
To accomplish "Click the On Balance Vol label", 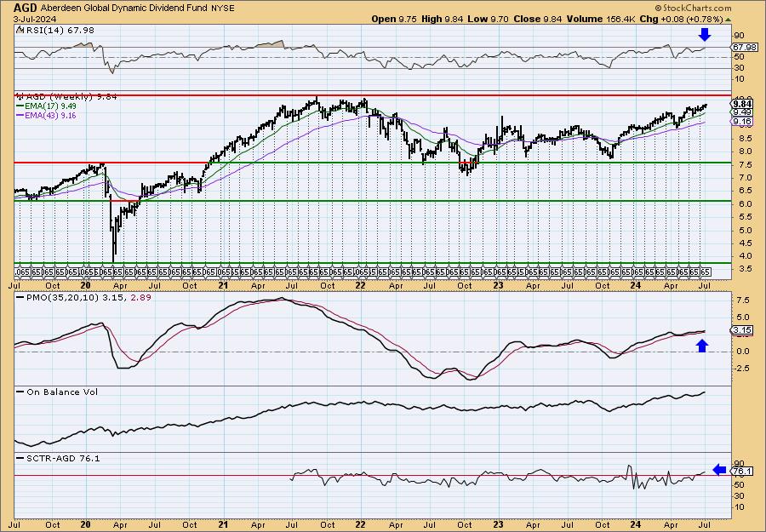I will tap(61, 392).
